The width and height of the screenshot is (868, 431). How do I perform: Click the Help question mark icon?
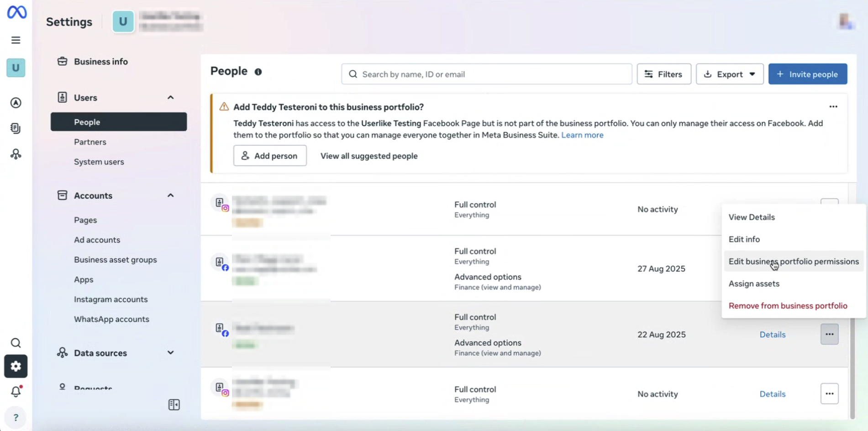[x=16, y=417]
